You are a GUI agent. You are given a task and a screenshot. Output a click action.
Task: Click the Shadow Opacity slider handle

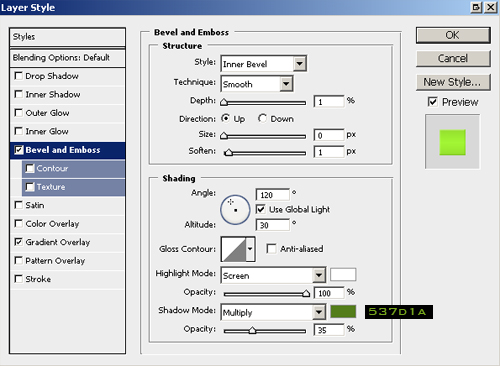(252, 330)
